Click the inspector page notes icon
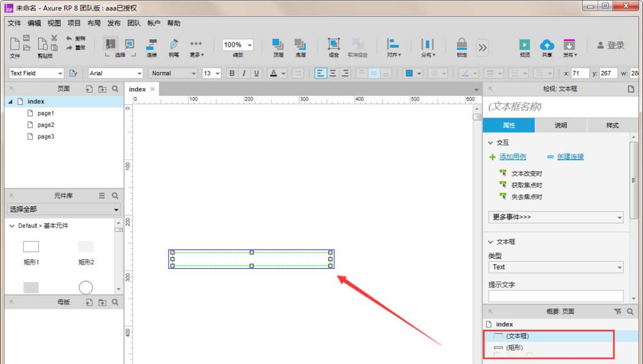The height and width of the screenshot is (364, 643). point(631,89)
